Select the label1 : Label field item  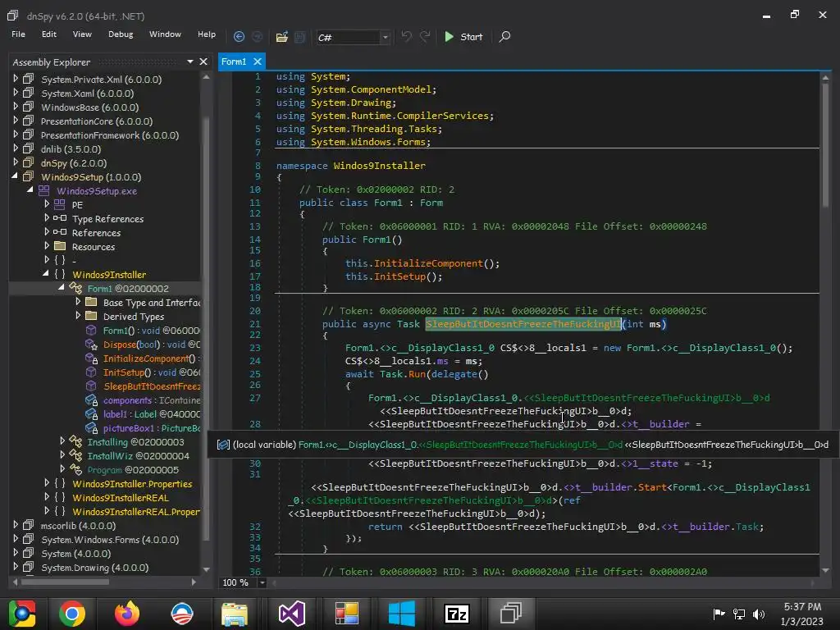tap(152, 414)
